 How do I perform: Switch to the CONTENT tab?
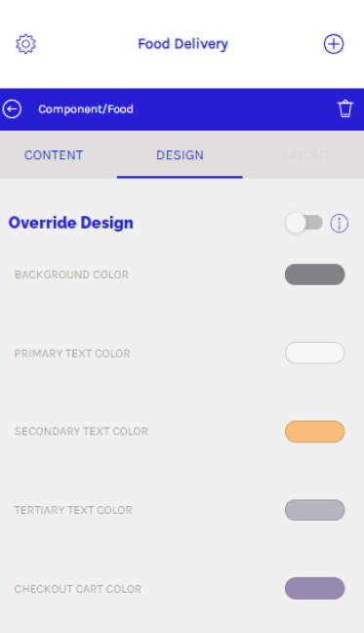coord(54,155)
